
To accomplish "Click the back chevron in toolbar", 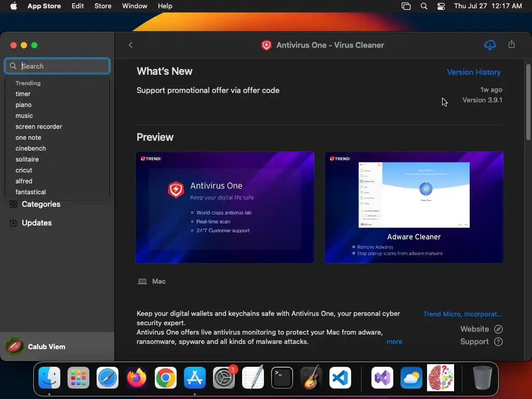I will tap(130, 45).
